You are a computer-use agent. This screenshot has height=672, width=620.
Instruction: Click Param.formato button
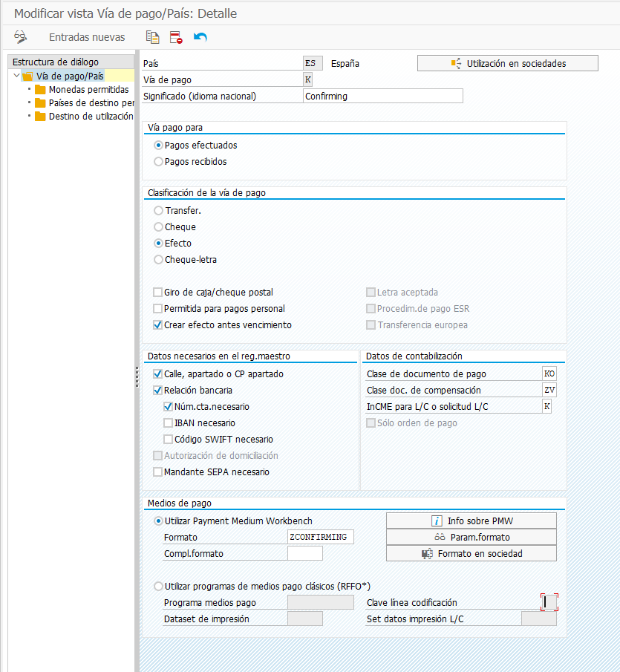pos(471,537)
